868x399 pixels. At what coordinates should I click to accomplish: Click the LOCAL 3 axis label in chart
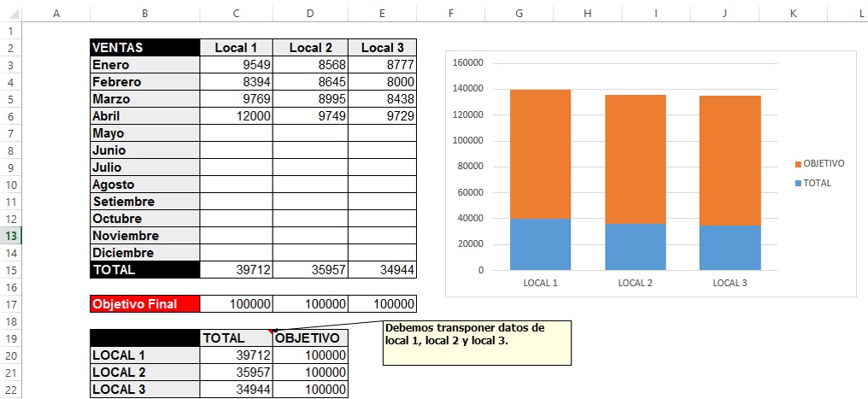tap(730, 283)
